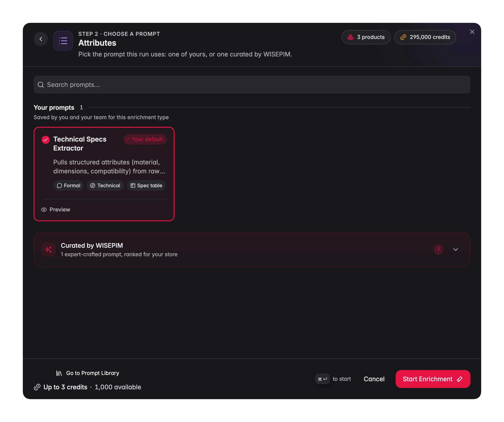Viewport: 504px width, 422px height.
Task: Click the Technical Specs Extractor title
Action: [80, 144]
